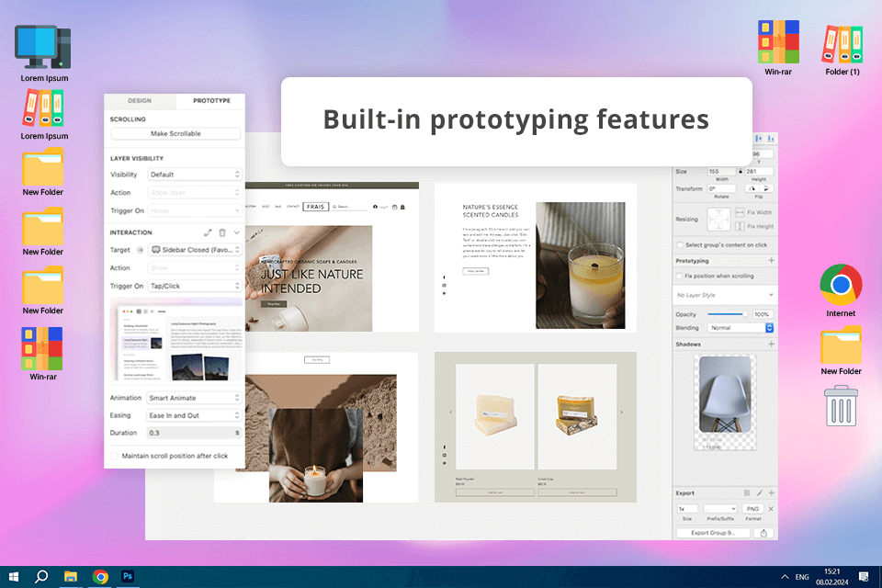
Task: Remove the PNG export row with X
Action: coord(771,509)
